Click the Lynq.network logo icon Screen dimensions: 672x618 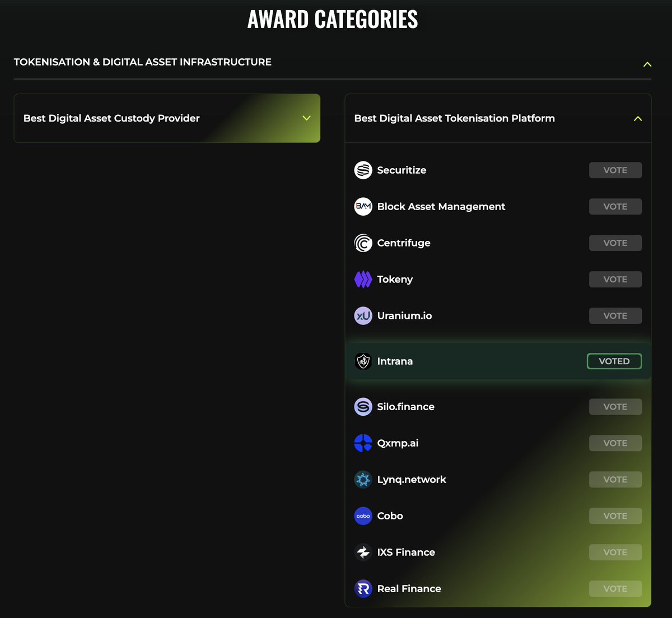(x=363, y=480)
